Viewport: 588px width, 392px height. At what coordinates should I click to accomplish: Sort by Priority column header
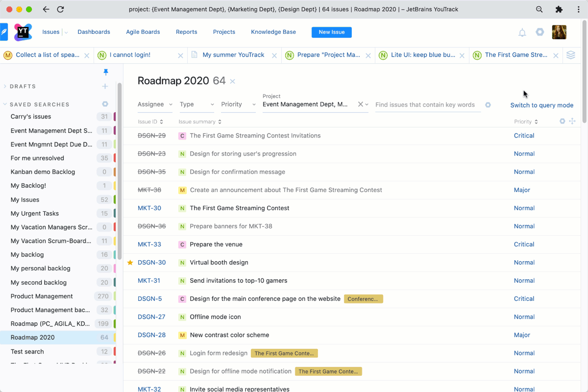[526, 122]
